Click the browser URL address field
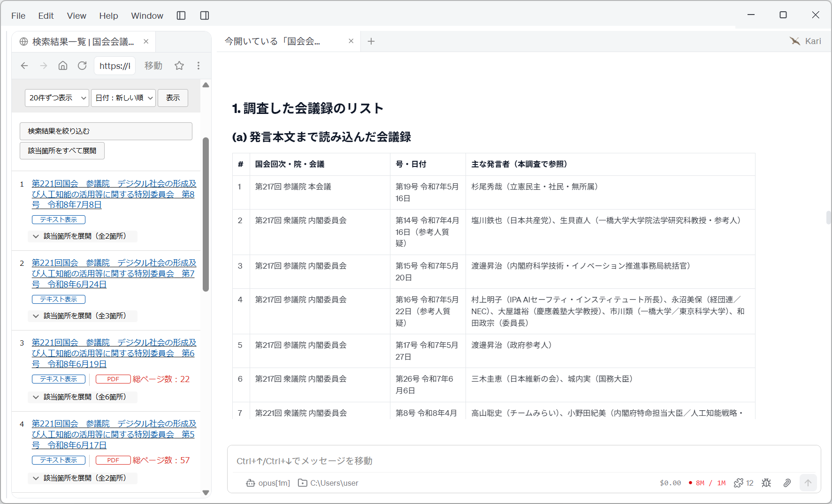832x504 pixels. tap(115, 66)
